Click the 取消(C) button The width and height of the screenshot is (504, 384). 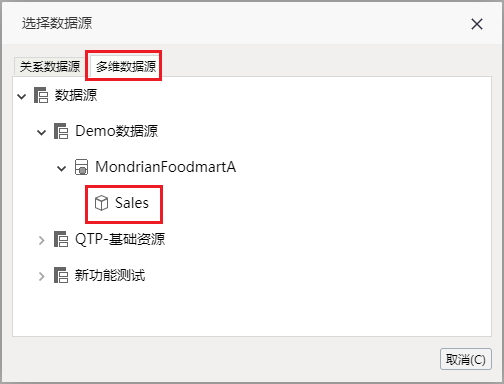(466, 359)
